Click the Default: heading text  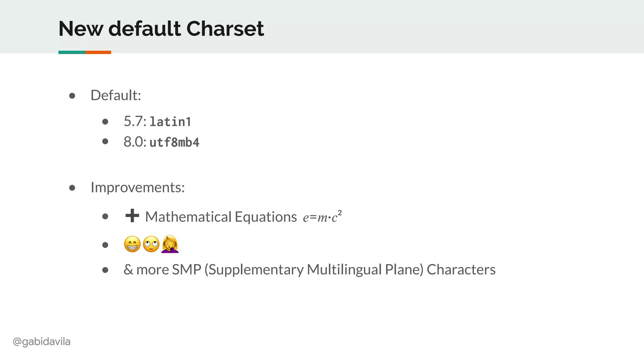pyautogui.click(x=116, y=95)
